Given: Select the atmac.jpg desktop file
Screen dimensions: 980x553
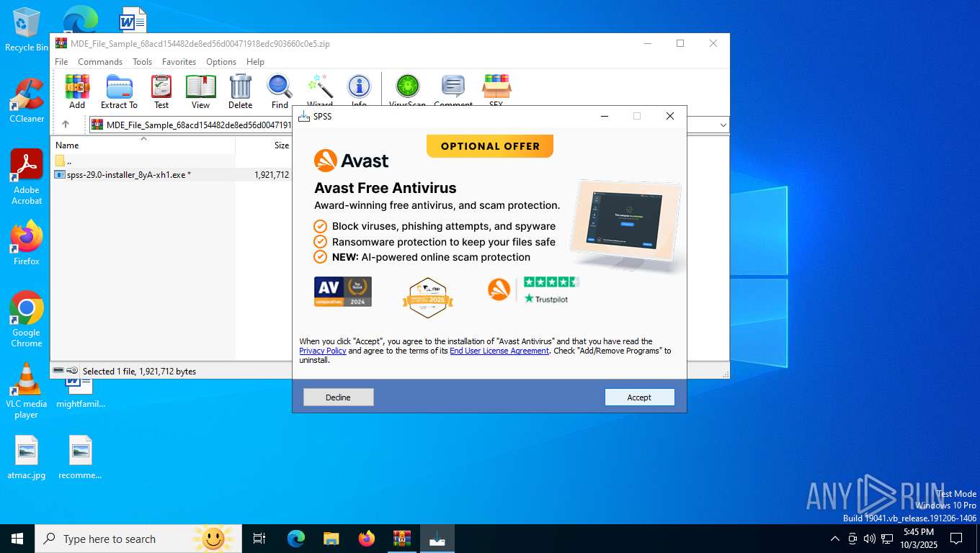Looking at the screenshot, I should (27, 458).
